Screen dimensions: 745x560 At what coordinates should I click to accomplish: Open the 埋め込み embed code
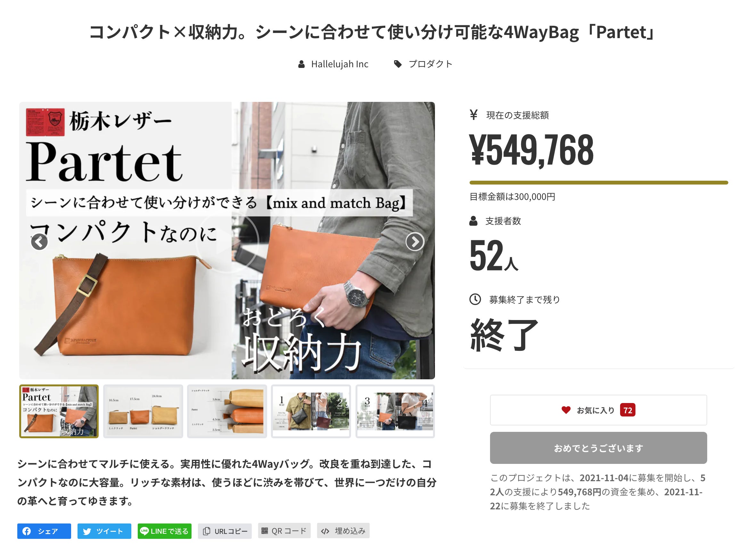pyautogui.click(x=343, y=531)
